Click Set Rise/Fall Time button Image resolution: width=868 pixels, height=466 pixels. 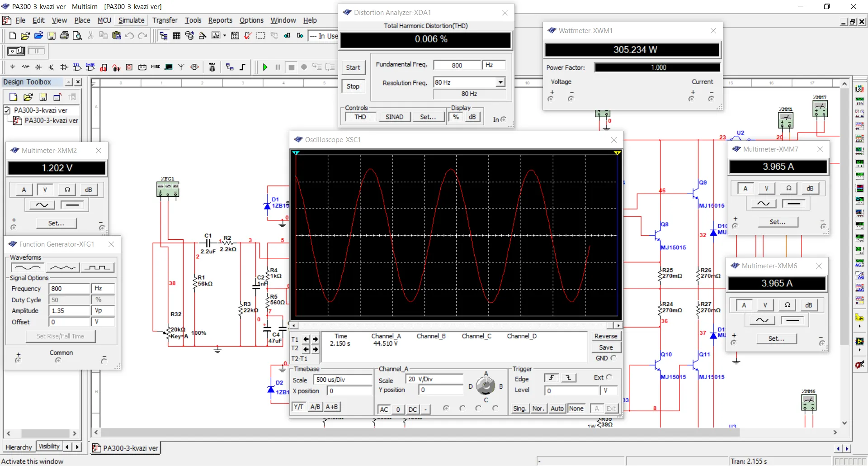pos(60,336)
